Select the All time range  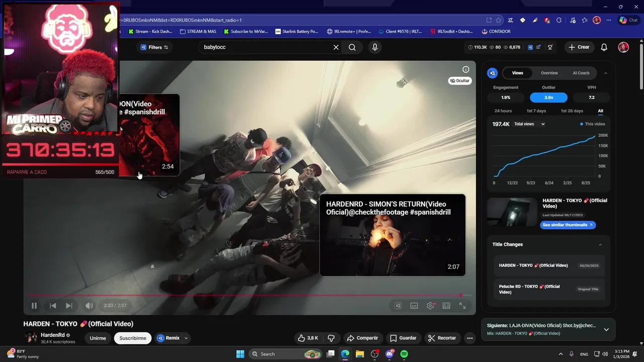point(600,111)
